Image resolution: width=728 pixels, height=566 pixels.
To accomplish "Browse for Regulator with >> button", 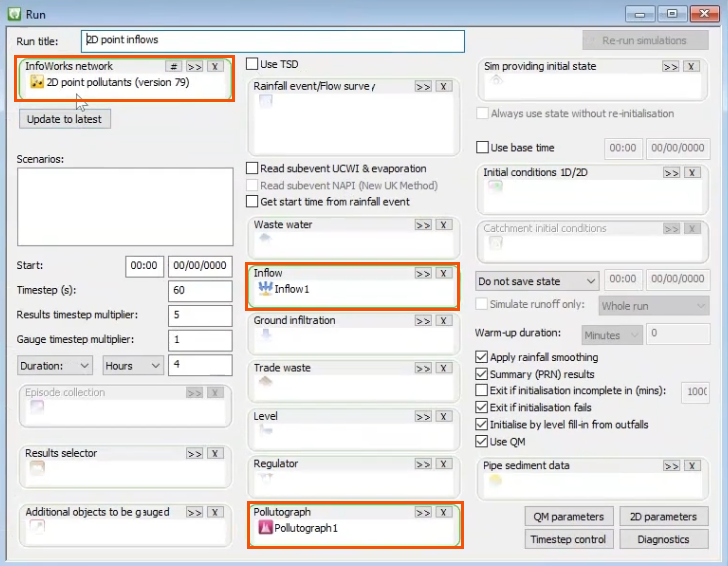I will pyautogui.click(x=423, y=464).
